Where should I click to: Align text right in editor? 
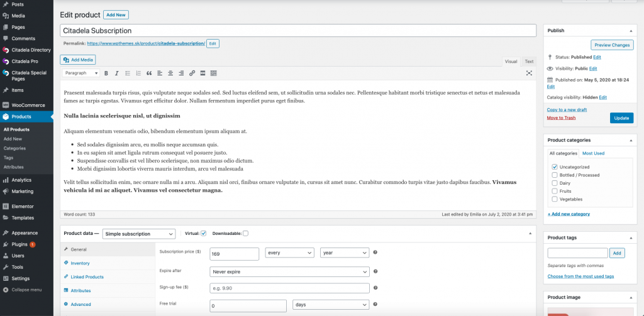pyautogui.click(x=181, y=73)
